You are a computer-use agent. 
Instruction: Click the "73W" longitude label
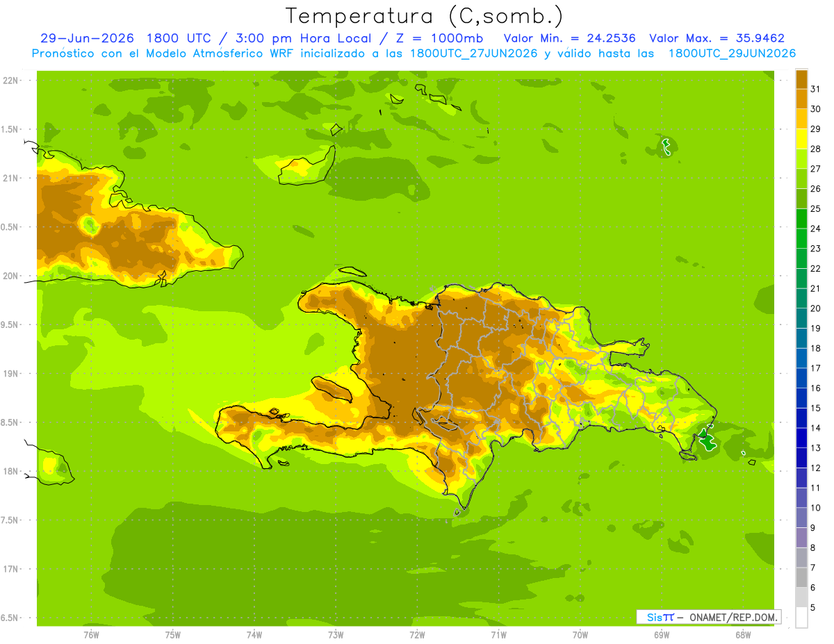336,634
